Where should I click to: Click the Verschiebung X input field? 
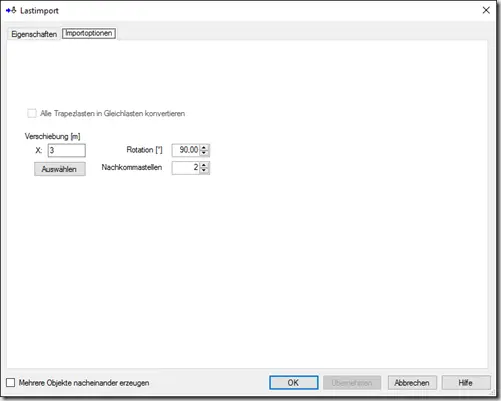click(x=67, y=150)
